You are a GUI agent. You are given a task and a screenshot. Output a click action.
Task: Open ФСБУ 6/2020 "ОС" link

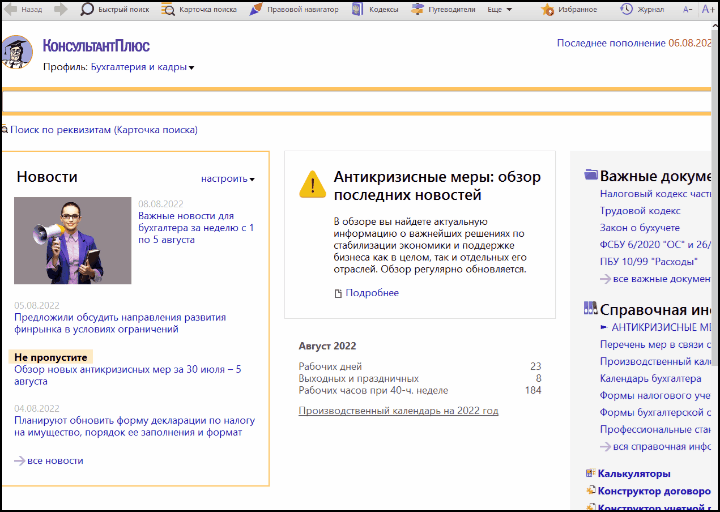click(655, 245)
